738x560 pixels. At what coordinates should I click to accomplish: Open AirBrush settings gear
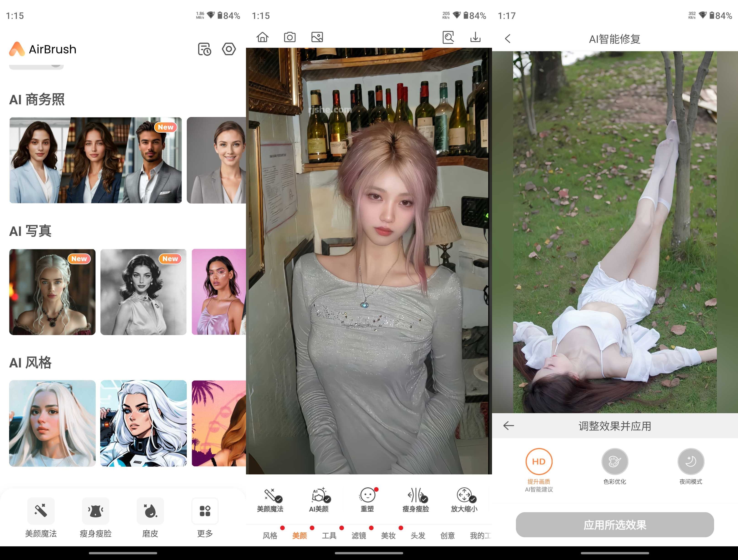(229, 49)
